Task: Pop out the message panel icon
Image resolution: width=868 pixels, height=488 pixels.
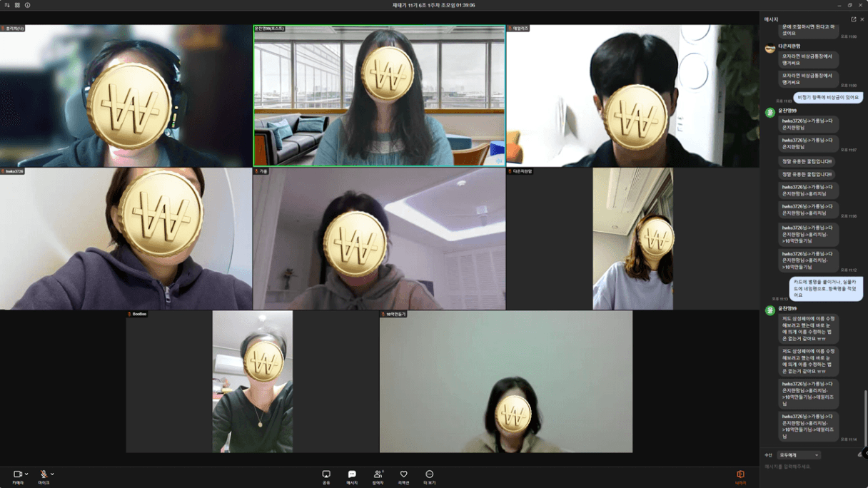Action: point(854,19)
